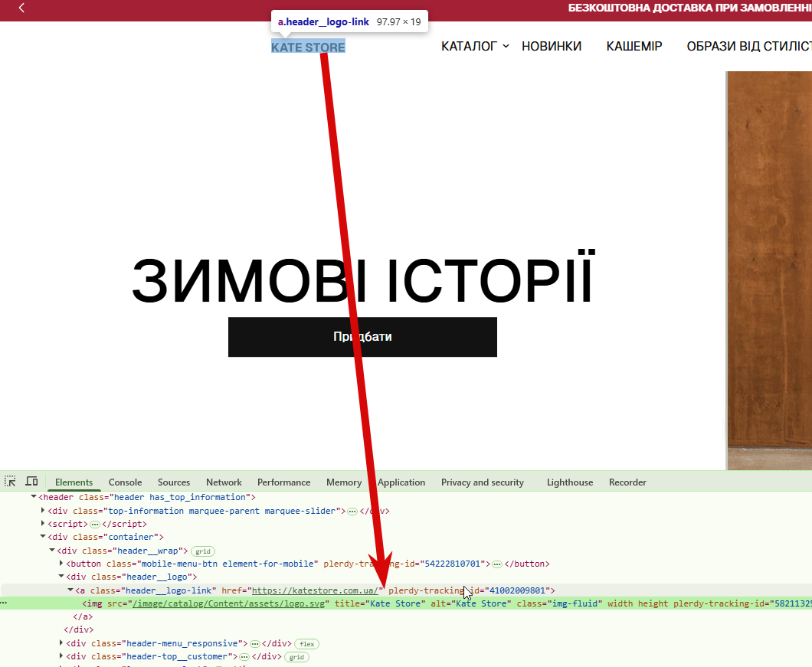Switch to the Elements tab
The width and height of the screenshot is (812, 667).
[x=74, y=482]
